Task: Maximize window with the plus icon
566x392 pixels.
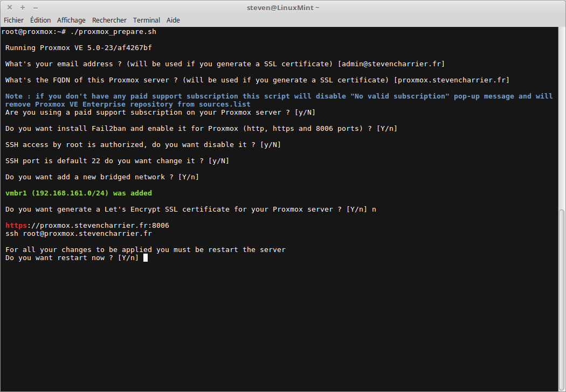Action: pos(23,7)
